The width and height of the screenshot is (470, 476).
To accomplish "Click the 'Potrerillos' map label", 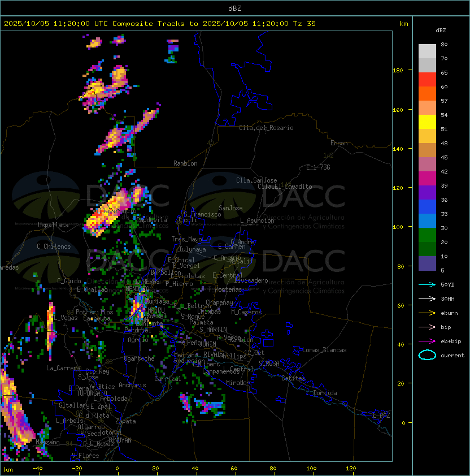I will 94,312.
